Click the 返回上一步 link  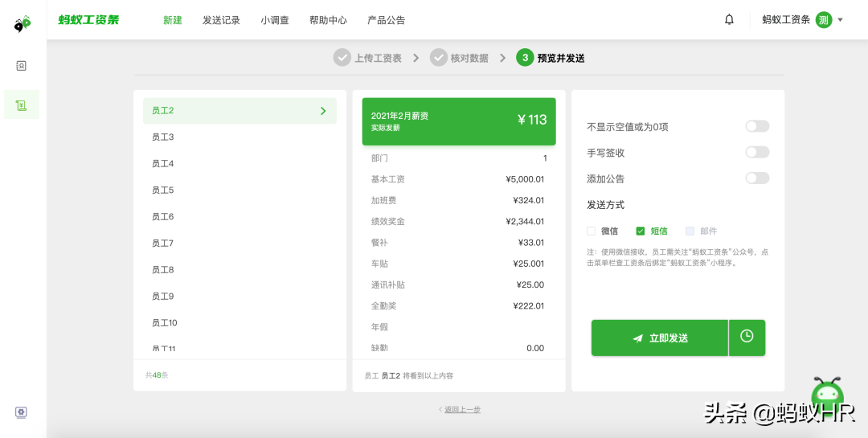click(x=462, y=410)
